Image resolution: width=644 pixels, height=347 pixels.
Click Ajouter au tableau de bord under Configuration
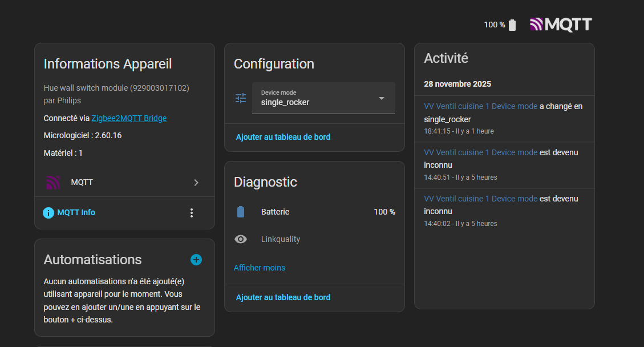(283, 137)
